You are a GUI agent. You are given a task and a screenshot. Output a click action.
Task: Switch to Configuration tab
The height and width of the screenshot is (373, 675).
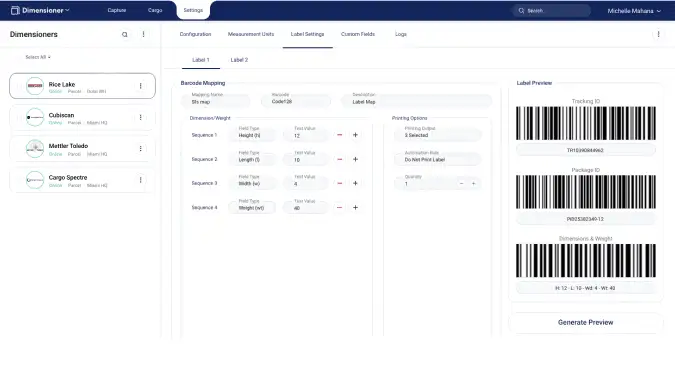195,34
